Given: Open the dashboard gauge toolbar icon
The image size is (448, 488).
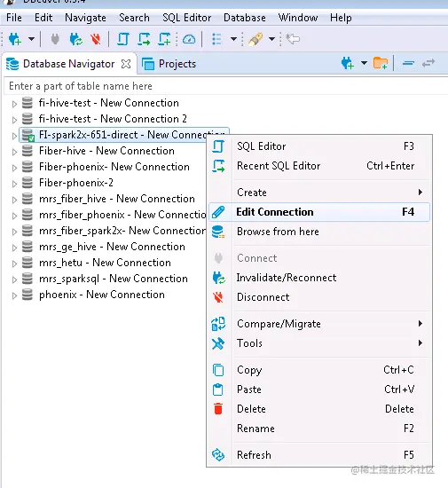Looking at the screenshot, I should (189, 40).
